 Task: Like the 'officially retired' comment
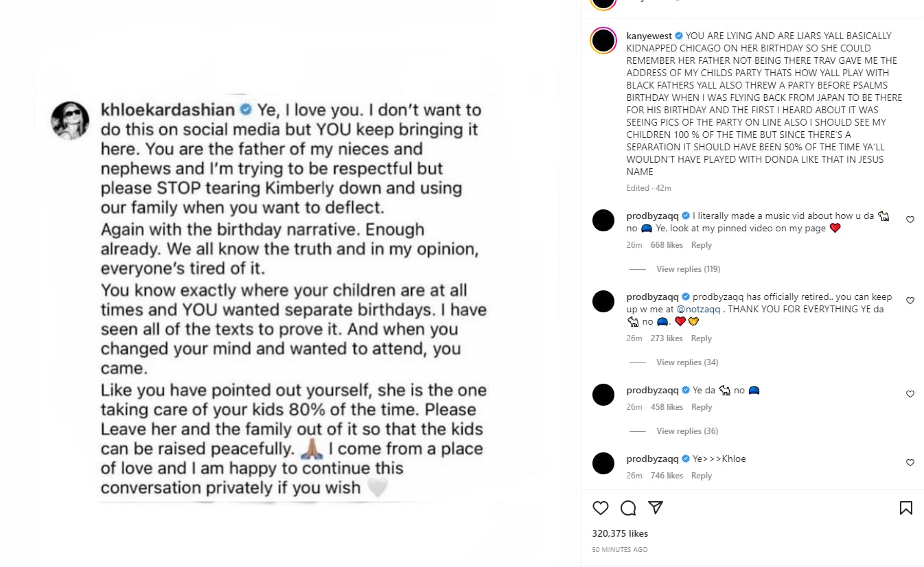910,301
